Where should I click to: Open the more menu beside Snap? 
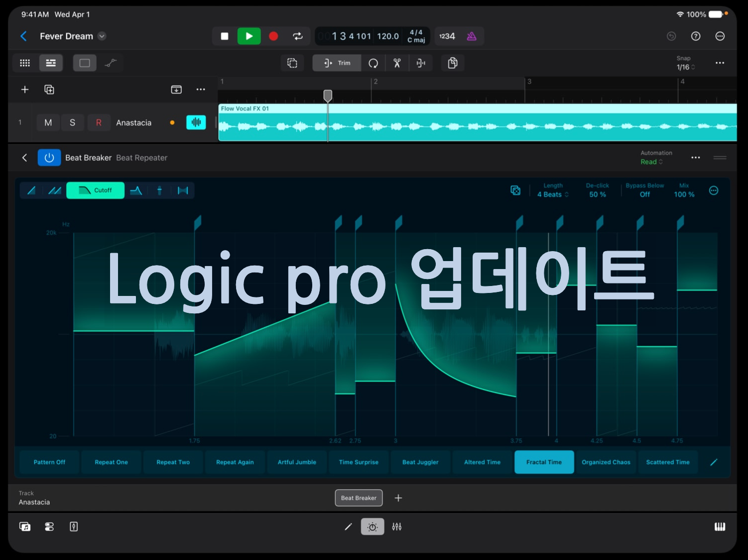click(720, 63)
